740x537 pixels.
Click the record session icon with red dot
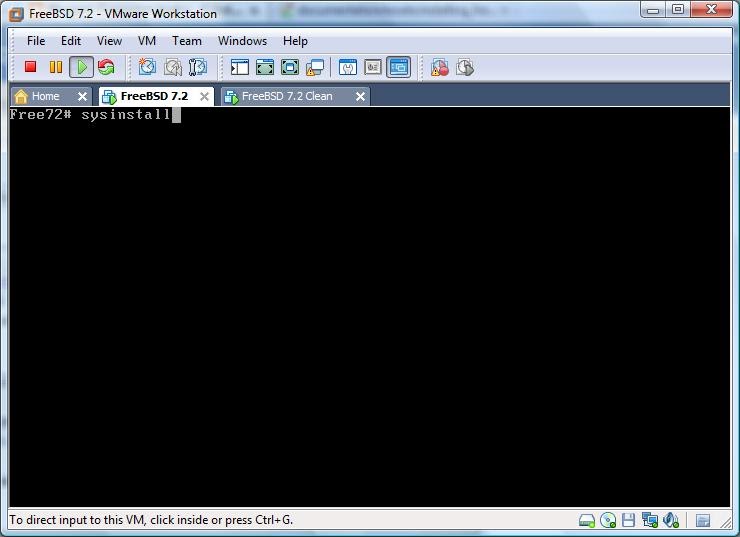(x=439, y=67)
